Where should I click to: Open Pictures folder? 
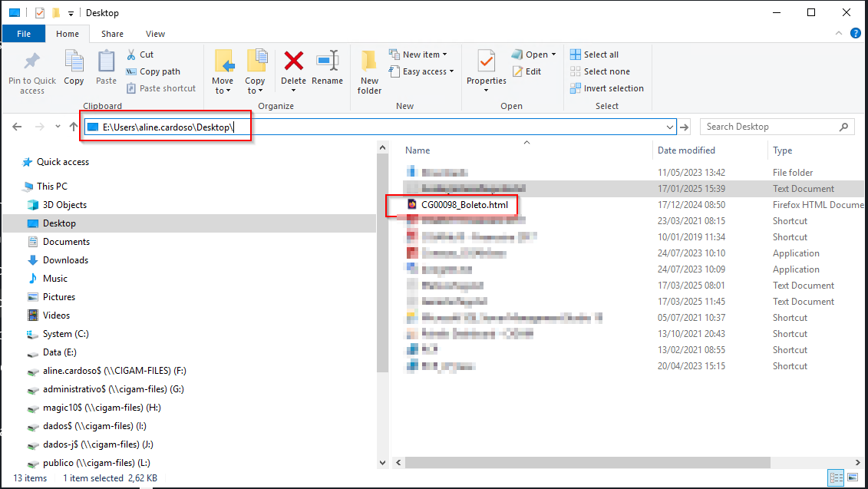click(51, 296)
